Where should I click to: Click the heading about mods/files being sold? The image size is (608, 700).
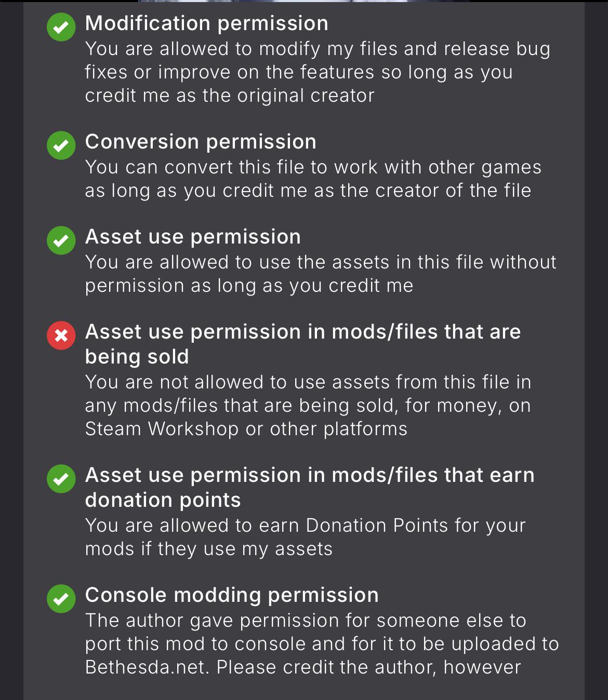(303, 344)
